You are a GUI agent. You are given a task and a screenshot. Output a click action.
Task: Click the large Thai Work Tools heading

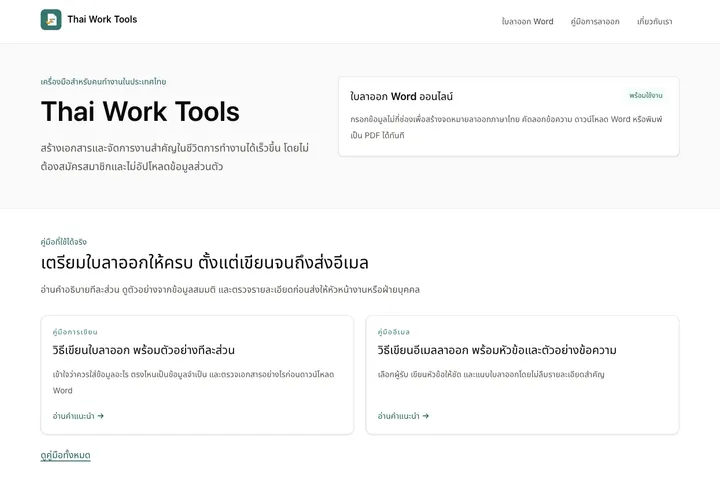click(140, 112)
